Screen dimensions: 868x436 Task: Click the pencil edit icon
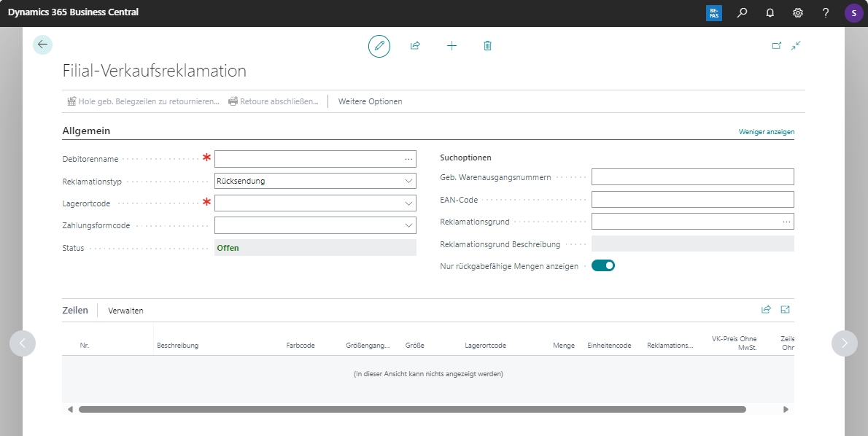pos(379,46)
